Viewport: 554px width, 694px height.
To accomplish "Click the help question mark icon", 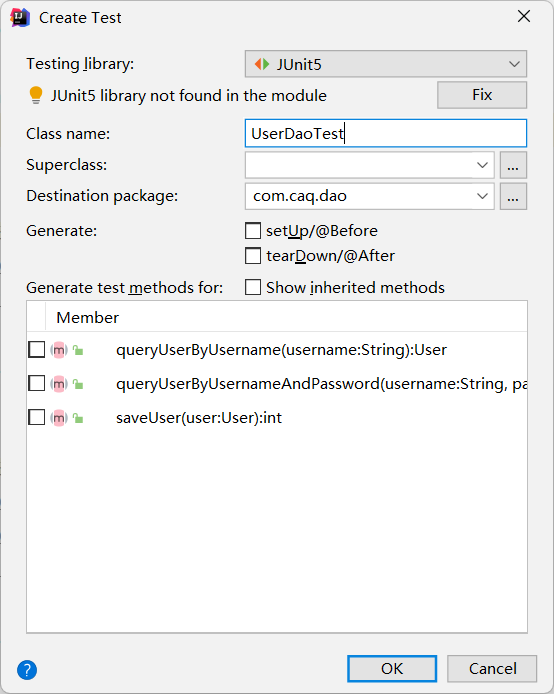I will point(27,670).
